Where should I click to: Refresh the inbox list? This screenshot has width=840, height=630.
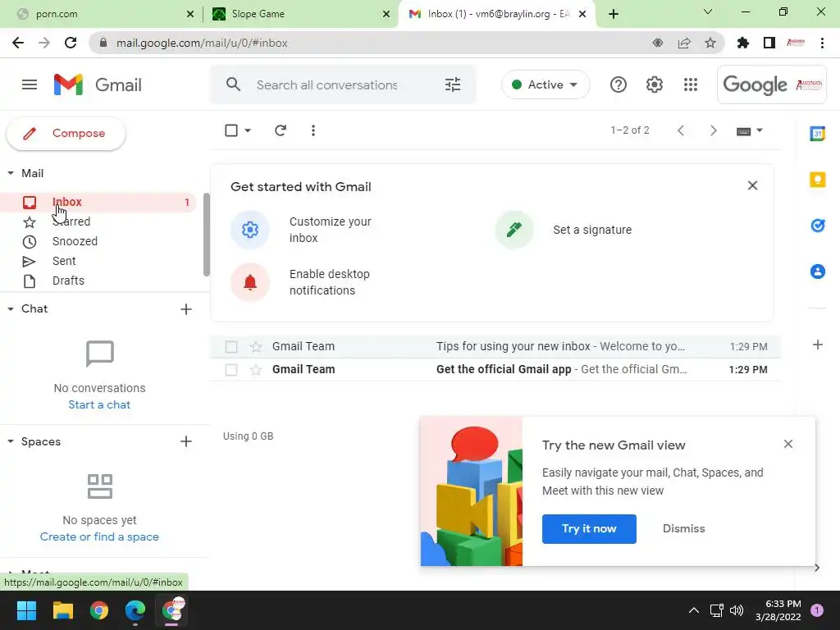tap(281, 130)
